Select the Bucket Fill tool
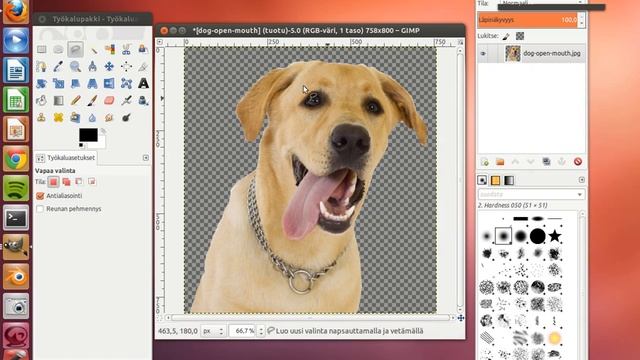The width and height of the screenshot is (640, 360). pyautogui.click(x=41, y=100)
